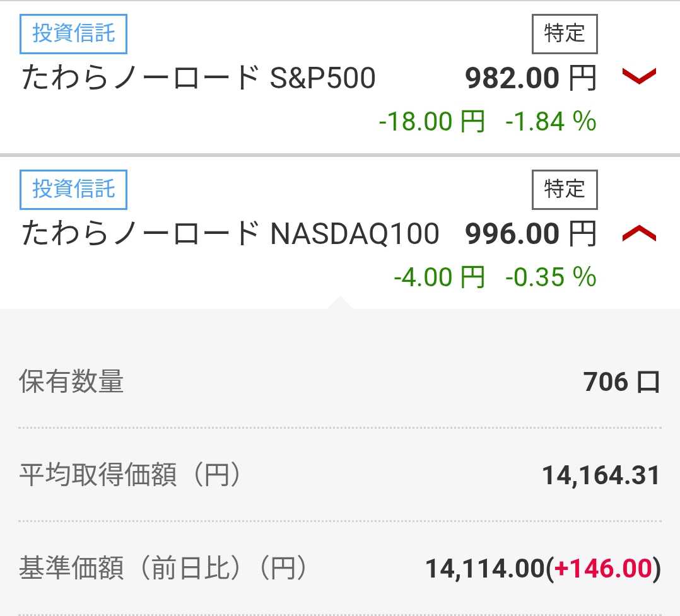
Task: Tap the 投資信託 tag on S&P500 row
Action: (x=74, y=34)
